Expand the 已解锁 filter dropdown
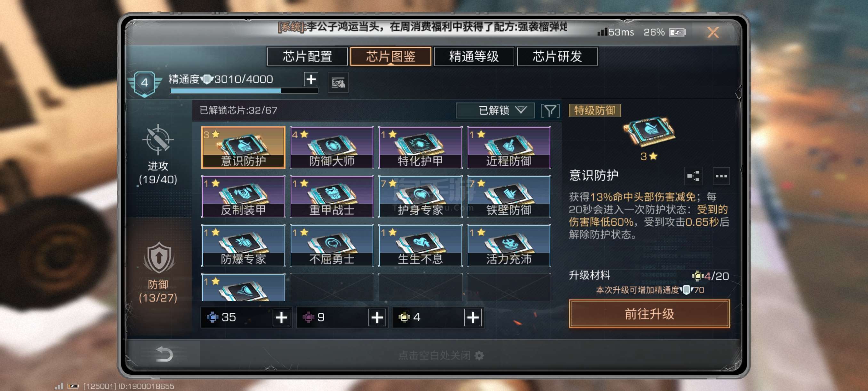The width and height of the screenshot is (868, 391). click(x=495, y=110)
